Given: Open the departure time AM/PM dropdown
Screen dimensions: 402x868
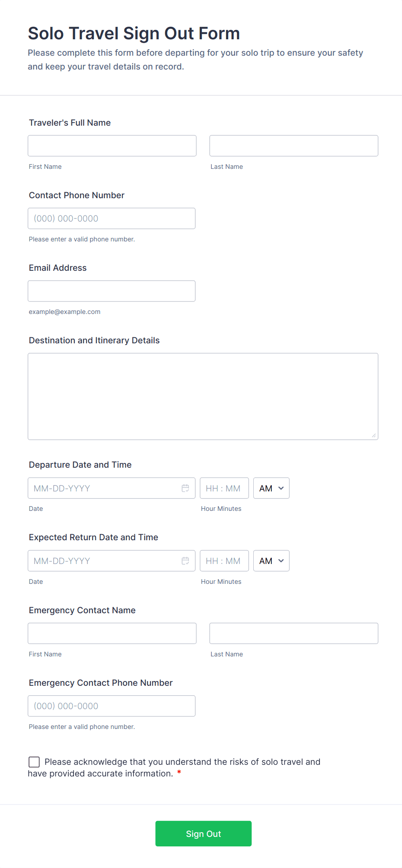Looking at the screenshot, I should click(x=271, y=488).
